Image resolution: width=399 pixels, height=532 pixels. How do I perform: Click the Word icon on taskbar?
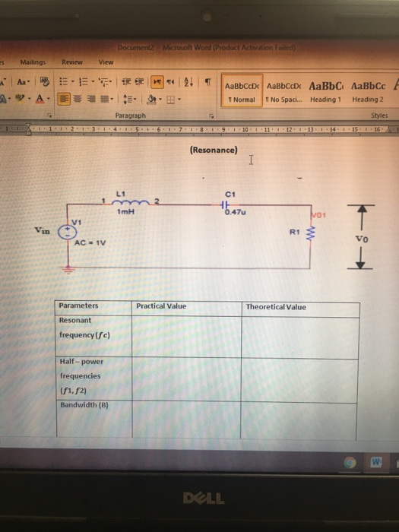[376, 462]
